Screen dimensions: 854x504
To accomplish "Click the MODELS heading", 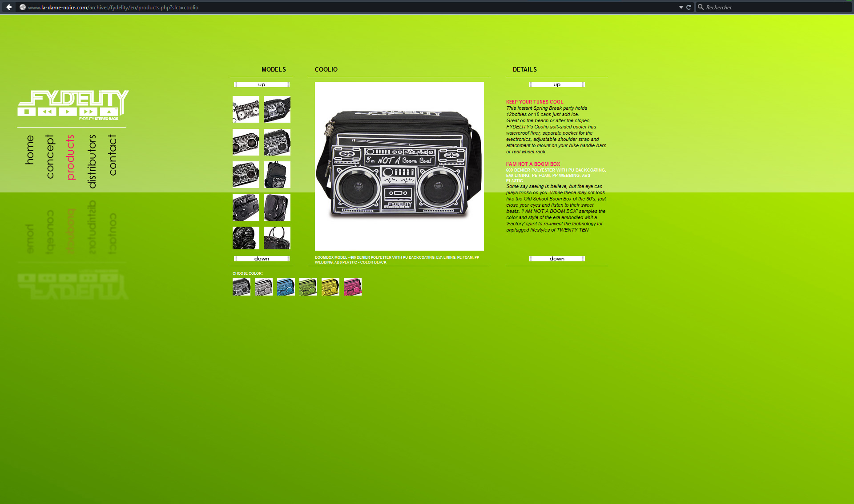I will [x=274, y=69].
